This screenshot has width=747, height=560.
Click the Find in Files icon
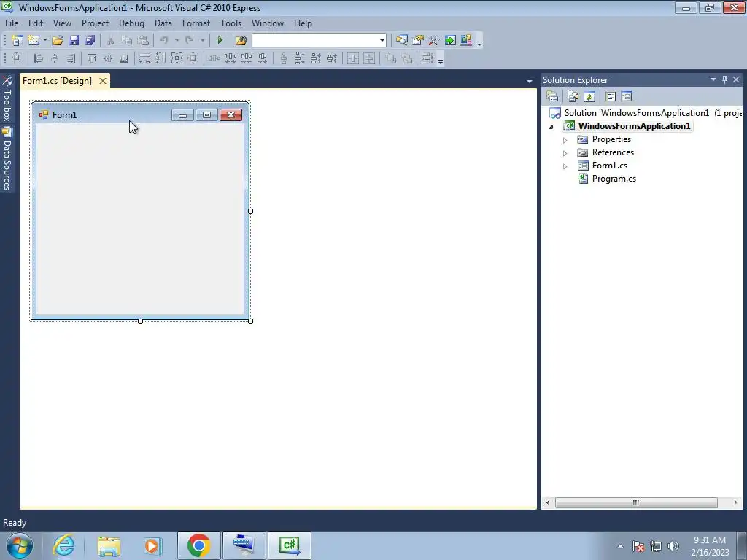point(241,41)
